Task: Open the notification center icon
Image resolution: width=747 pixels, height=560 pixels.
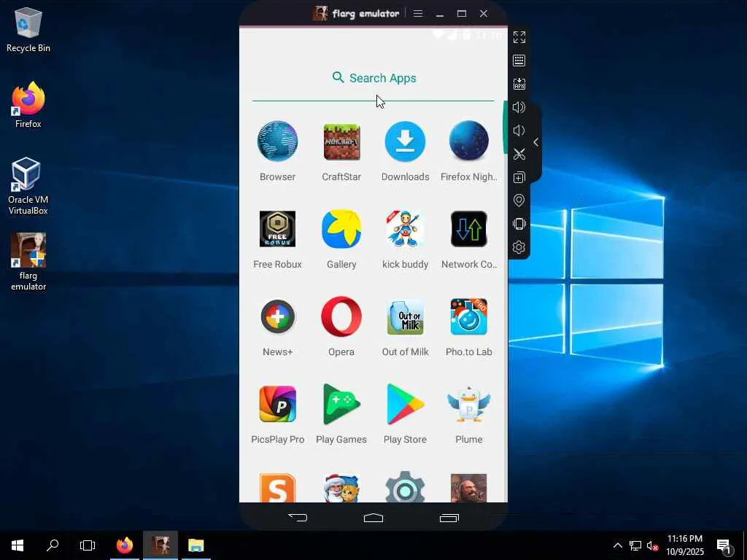Action: coord(724,545)
